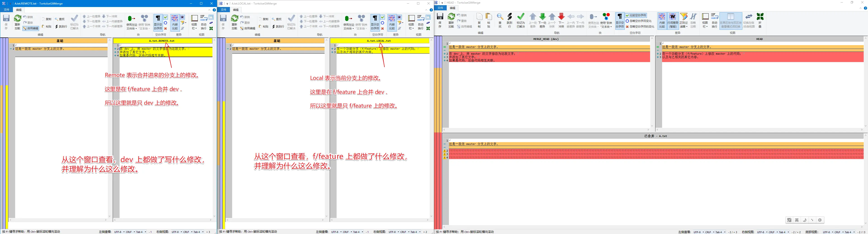Screen dimensions: 868x234
Task: Click ignore comments (忽略注释) icon in HEAD window
Action: pos(693,20)
